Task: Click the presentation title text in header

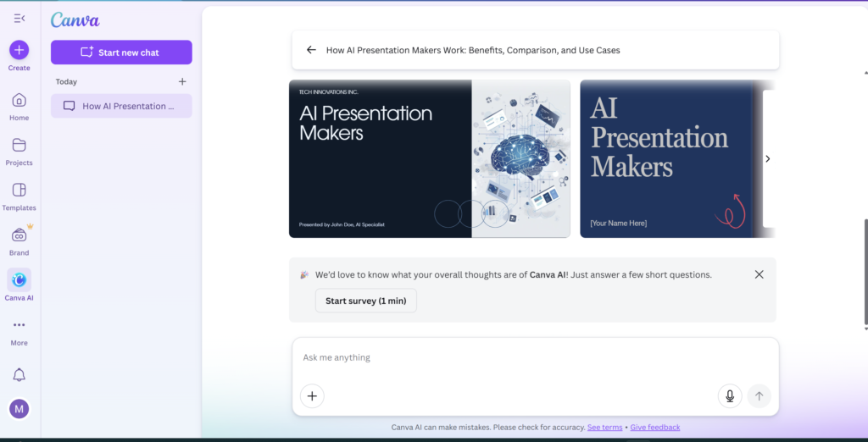Action: point(473,50)
